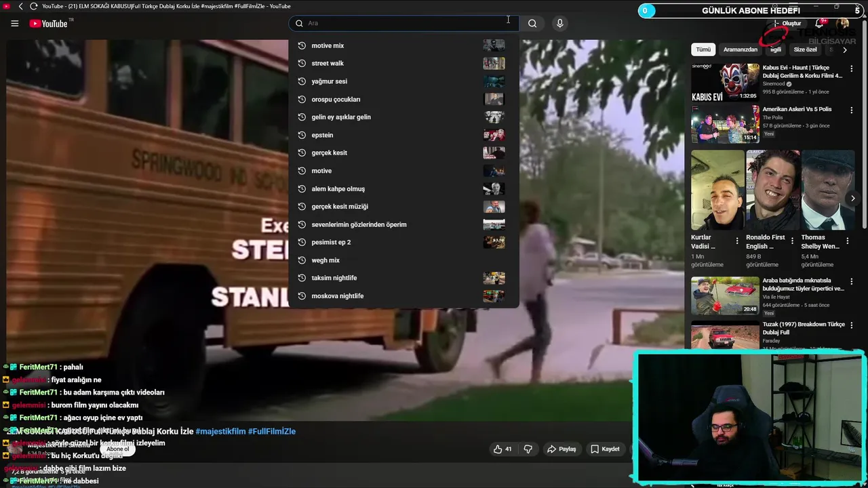Select 'pesimist ep 2' suggestion
The width and height of the screenshot is (868, 488).
pos(403,242)
